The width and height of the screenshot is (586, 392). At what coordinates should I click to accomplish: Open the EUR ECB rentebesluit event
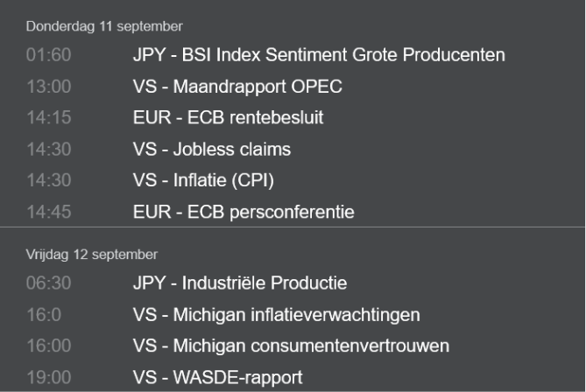tap(228, 117)
